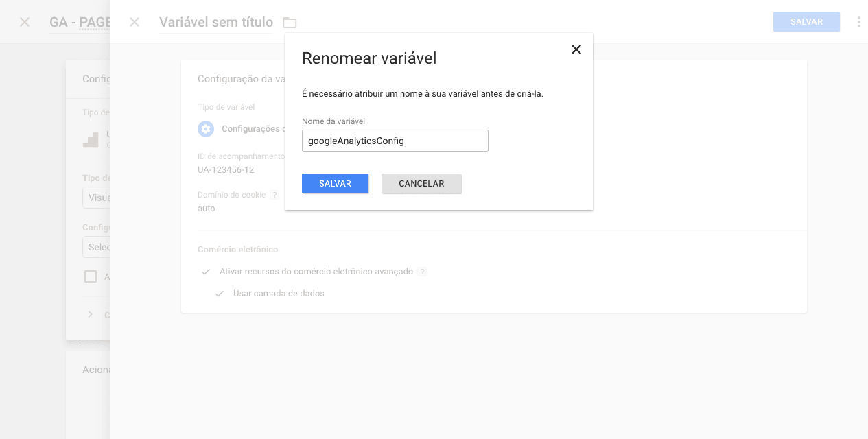The width and height of the screenshot is (868, 439).
Task: Click CANCELAR to dismiss renaming
Action: tap(421, 183)
